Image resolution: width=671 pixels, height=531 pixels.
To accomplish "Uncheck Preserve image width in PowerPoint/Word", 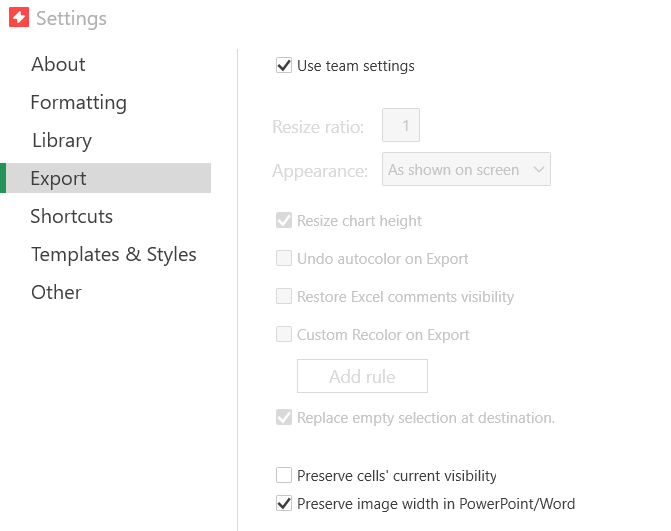I will [284, 504].
